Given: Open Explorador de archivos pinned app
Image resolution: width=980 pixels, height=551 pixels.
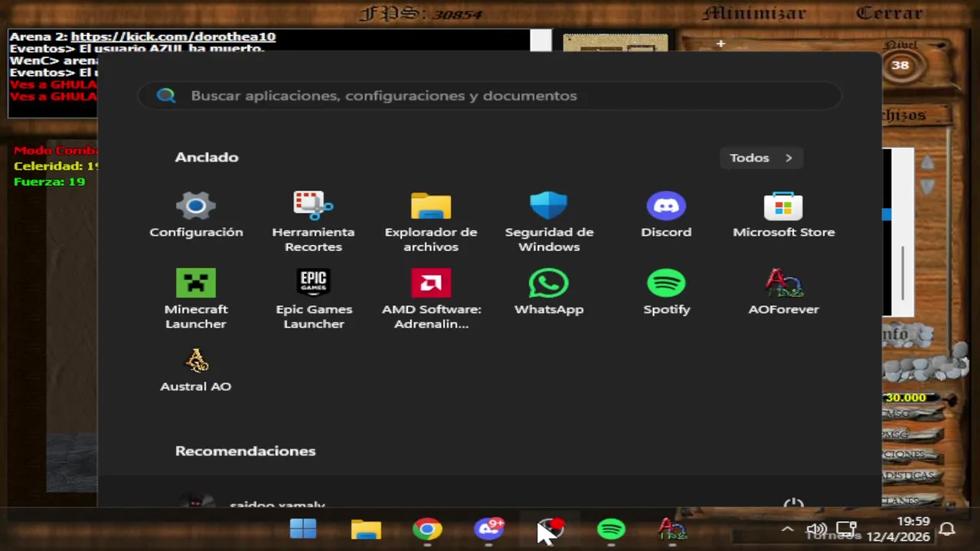Looking at the screenshot, I should (431, 222).
